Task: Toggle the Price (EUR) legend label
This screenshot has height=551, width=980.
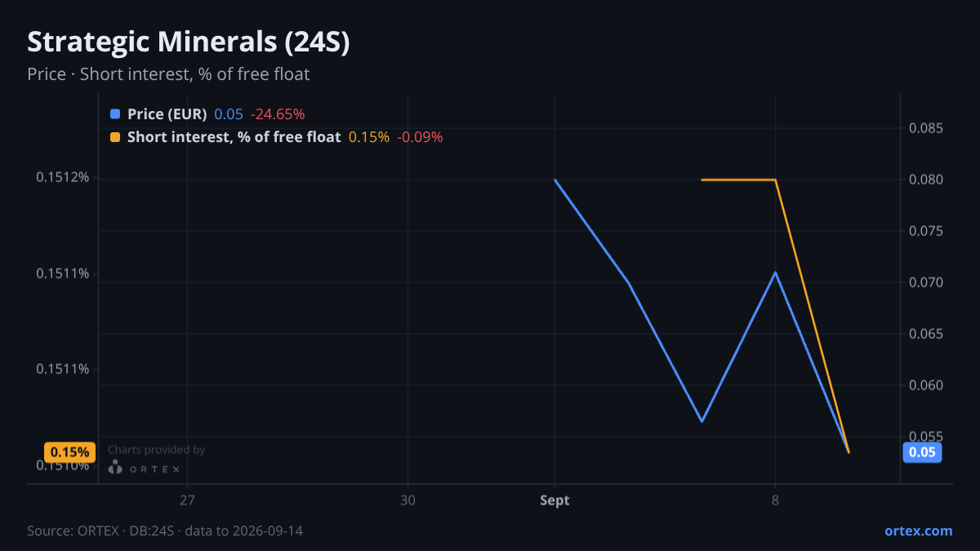Action: coord(167,114)
